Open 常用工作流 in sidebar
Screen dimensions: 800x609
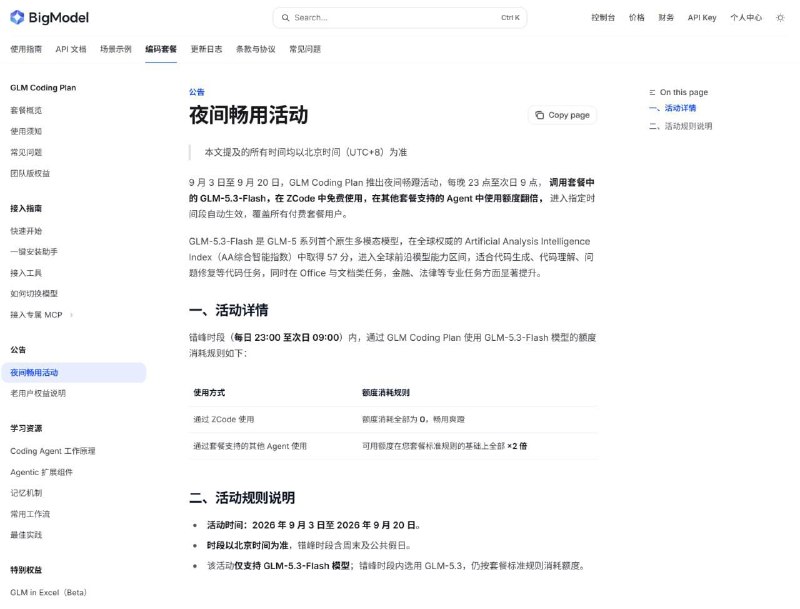pyautogui.click(x=30, y=514)
